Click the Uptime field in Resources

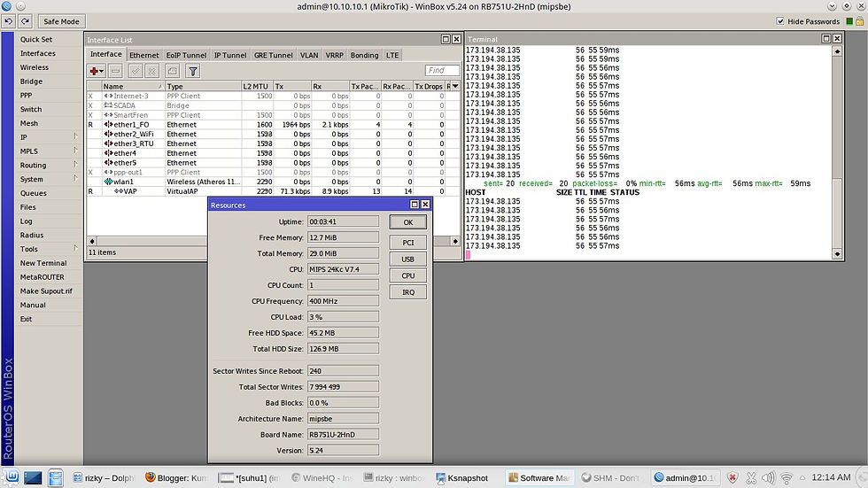click(344, 221)
